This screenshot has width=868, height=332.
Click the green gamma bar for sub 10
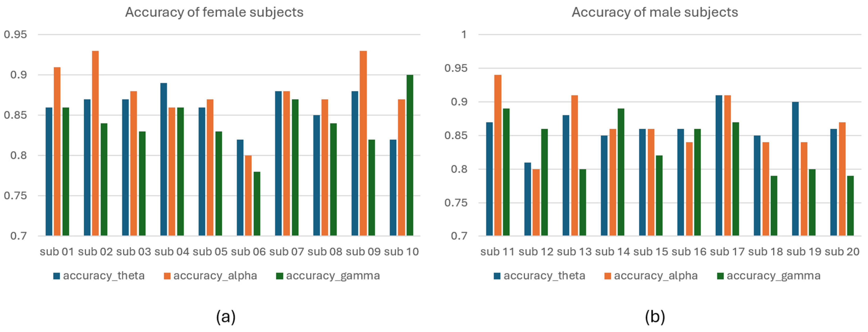(x=410, y=155)
